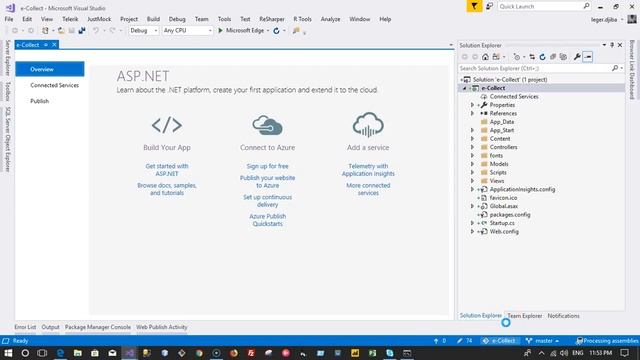640x360 pixels.
Task: Open the Build menu
Action: 153,19
